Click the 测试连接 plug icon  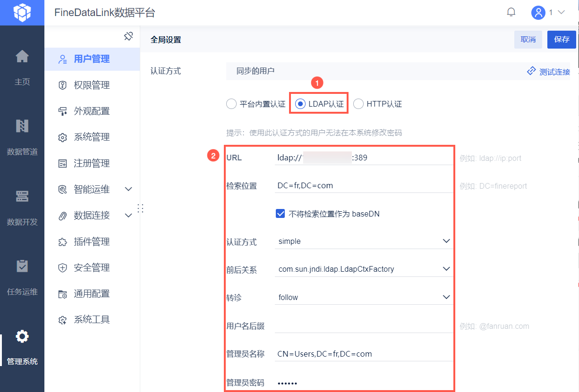[x=531, y=71]
